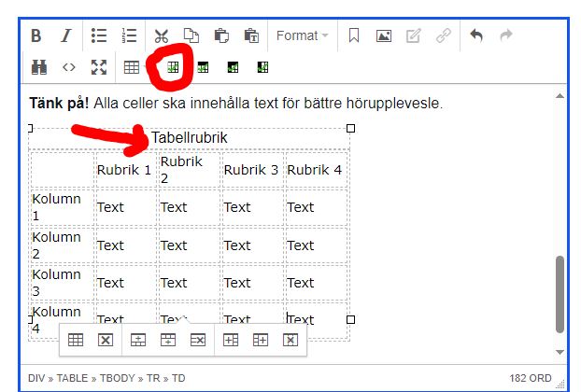
Task: Select TR in the element path
Action: tap(153, 378)
